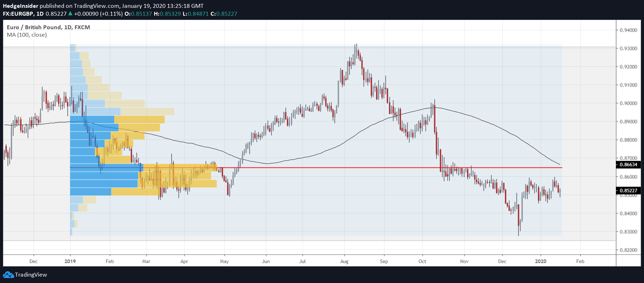Select the open value O:0.85137
The image size is (644, 283).
pyautogui.click(x=138, y=14)
